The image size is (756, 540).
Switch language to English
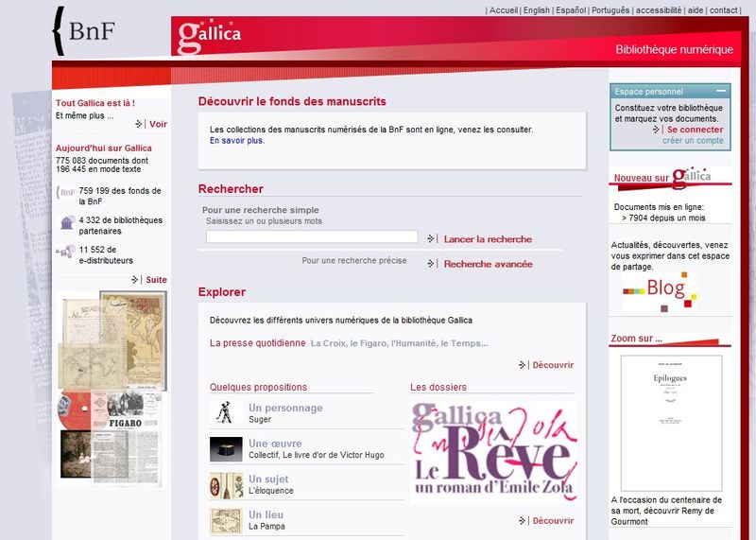coord(537,10)
